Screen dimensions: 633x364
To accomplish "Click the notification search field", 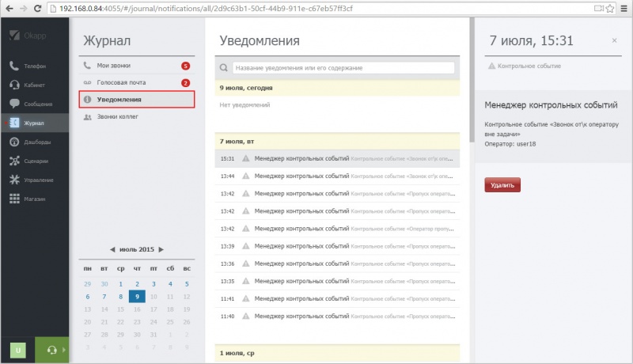I will [x=343, y=68].
